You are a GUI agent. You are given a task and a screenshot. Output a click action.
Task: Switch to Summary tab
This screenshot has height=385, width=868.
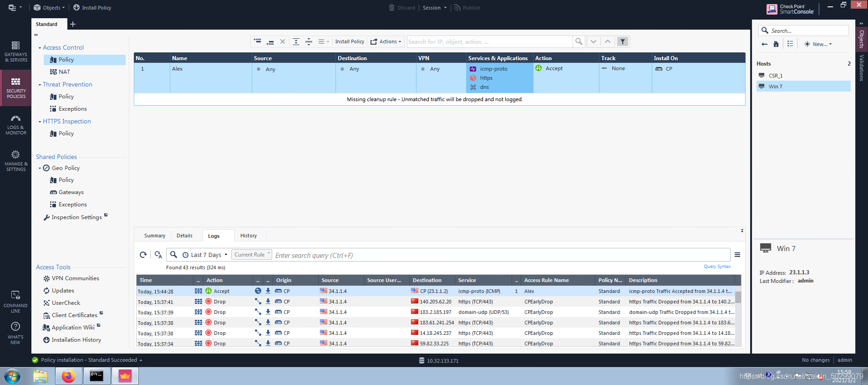click(x=155, y=236)
